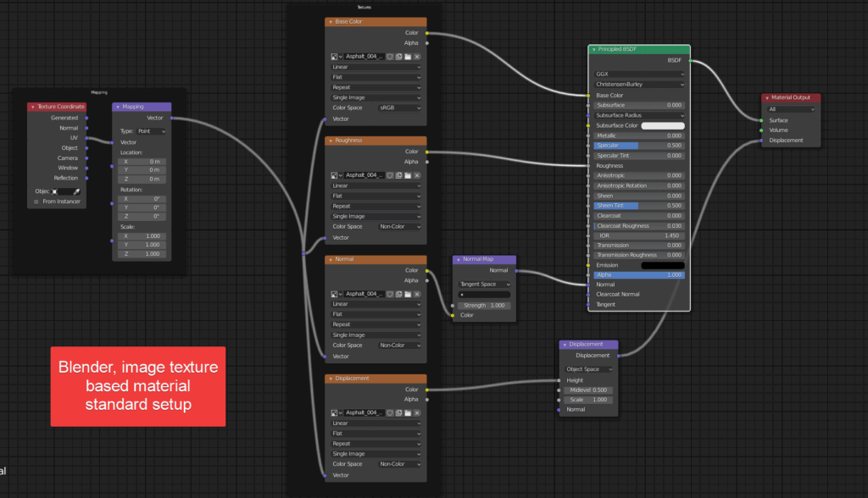Collapse the Mapping node
The width and height of the screenshot is (868, 498).
pos(118,107)
